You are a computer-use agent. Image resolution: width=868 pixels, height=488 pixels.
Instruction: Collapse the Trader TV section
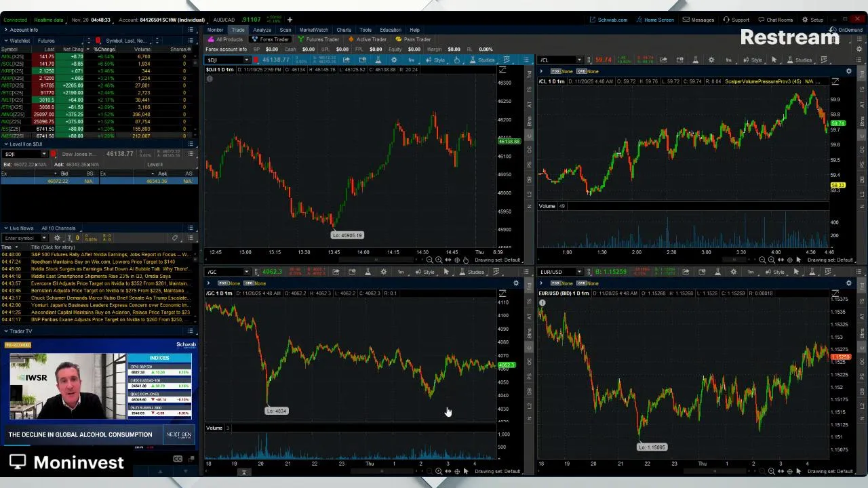click(x=5, y=331)
